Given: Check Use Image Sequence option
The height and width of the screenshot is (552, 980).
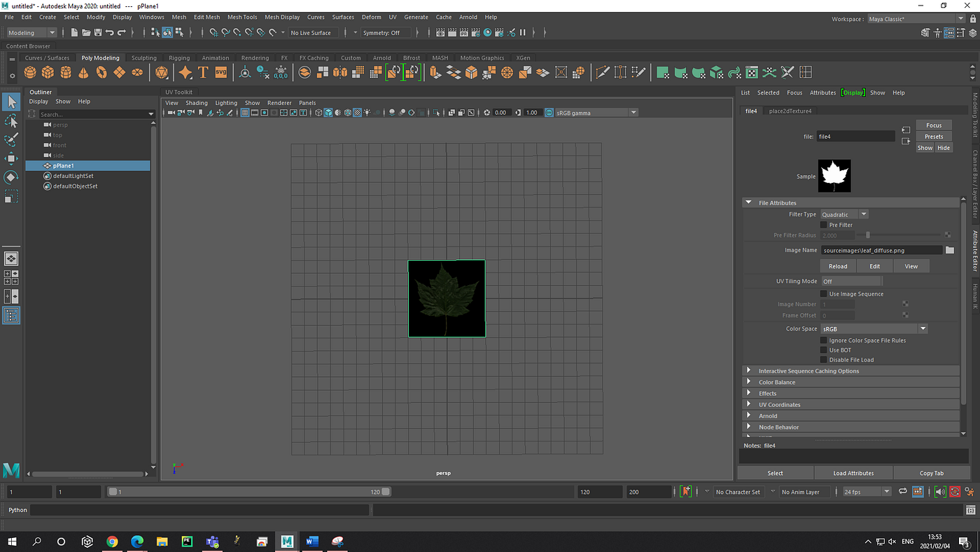Looking at the screenshot, I should coord(824,294).
